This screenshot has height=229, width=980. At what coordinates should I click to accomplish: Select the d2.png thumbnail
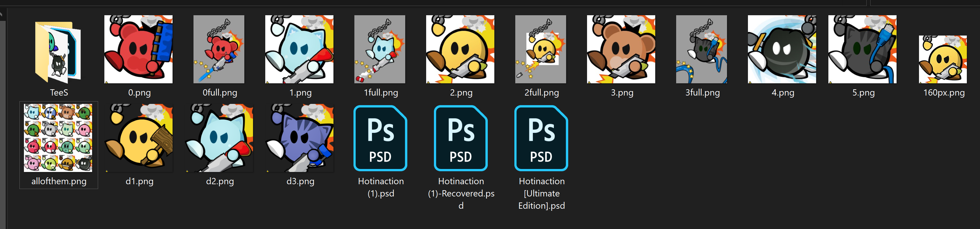pos(219,138)
